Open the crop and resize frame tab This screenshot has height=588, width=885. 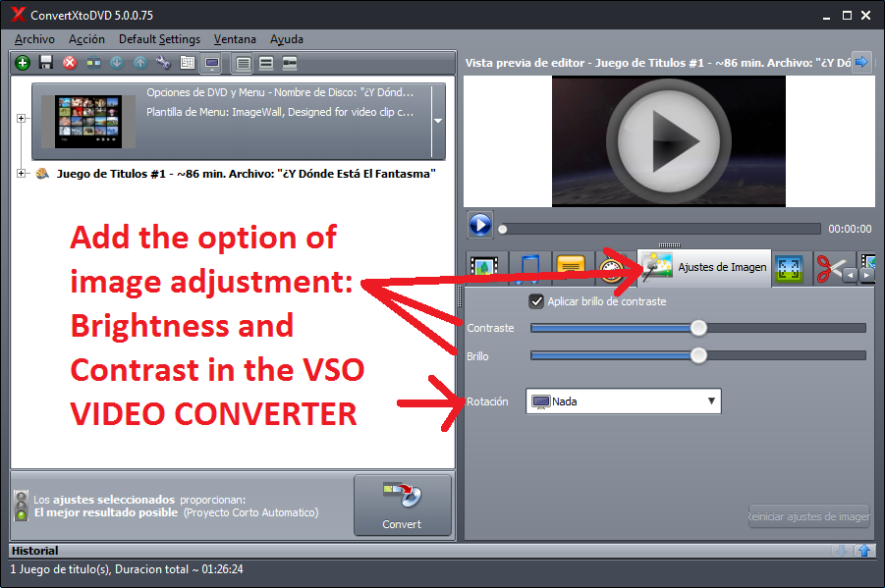pos(789,268)
